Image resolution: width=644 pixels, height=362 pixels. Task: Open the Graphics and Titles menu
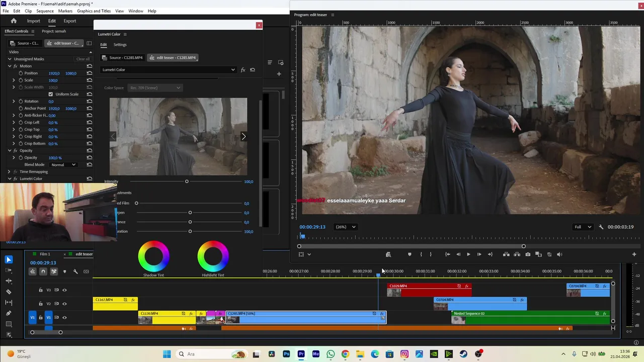(x=94, y=11)
